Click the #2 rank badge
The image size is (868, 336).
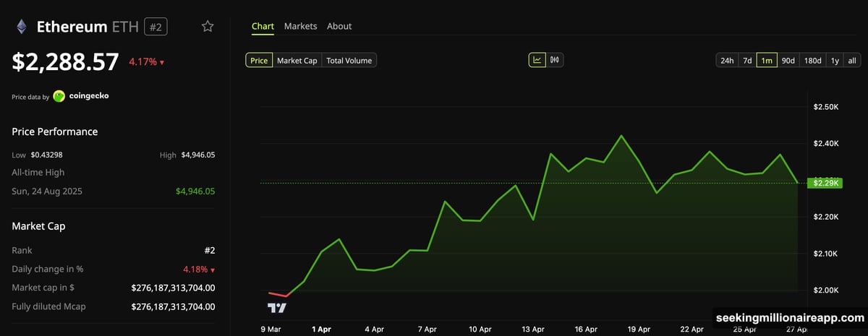154,27
